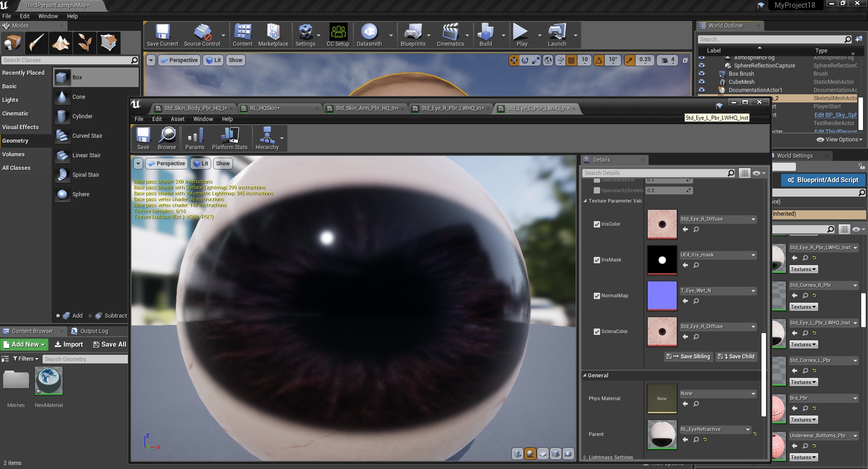
Task: Toggle ScleraColor parameter checkbox
Action: tap(597, 332)
